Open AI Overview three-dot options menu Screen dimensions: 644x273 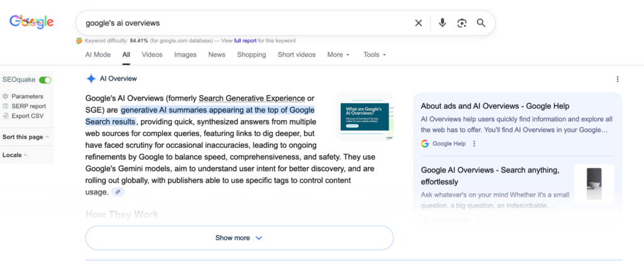618,79
